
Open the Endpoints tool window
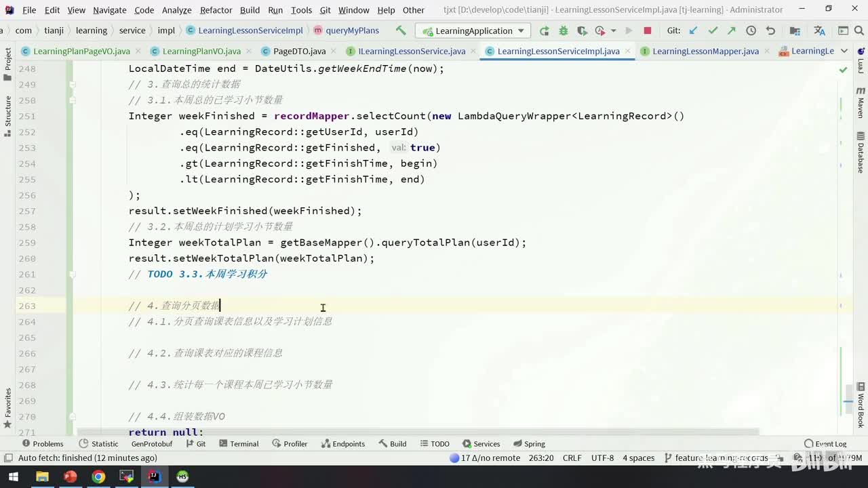click(x=342, y=444)
